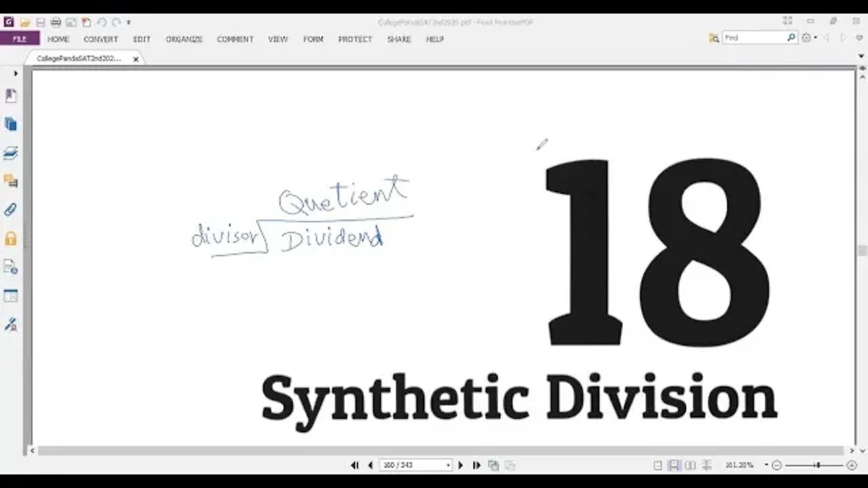Click the Foxit app logo icon
This screenshot has height=488, width=868.
9,22
